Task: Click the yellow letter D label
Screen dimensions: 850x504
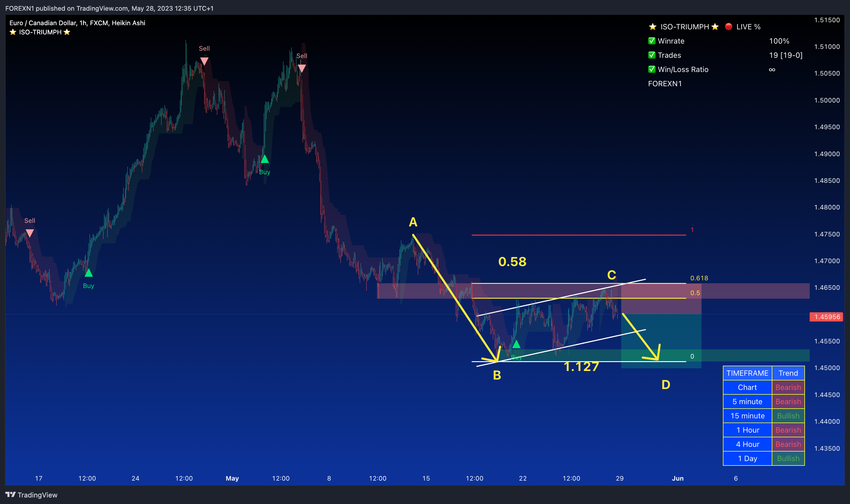Action: coord(666,385)
